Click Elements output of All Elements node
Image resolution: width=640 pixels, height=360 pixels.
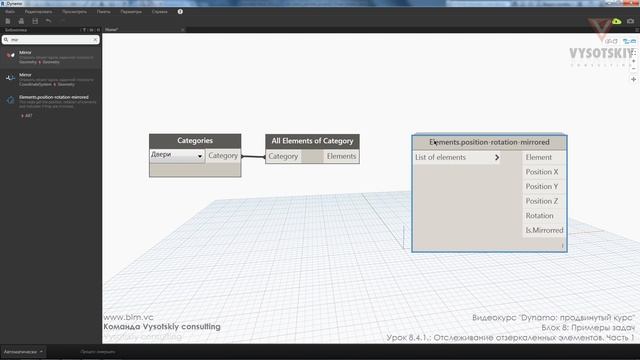(x=341, y=156)
